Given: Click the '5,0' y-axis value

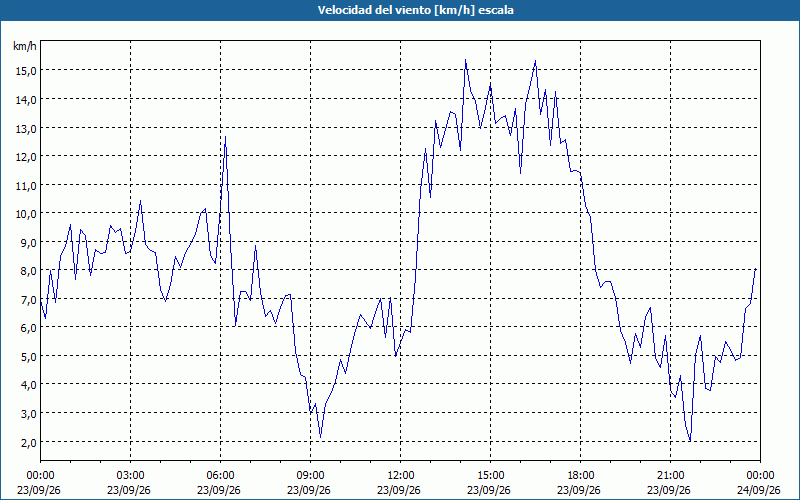Looking at the screenshot, I should click(x=28, y=357).
